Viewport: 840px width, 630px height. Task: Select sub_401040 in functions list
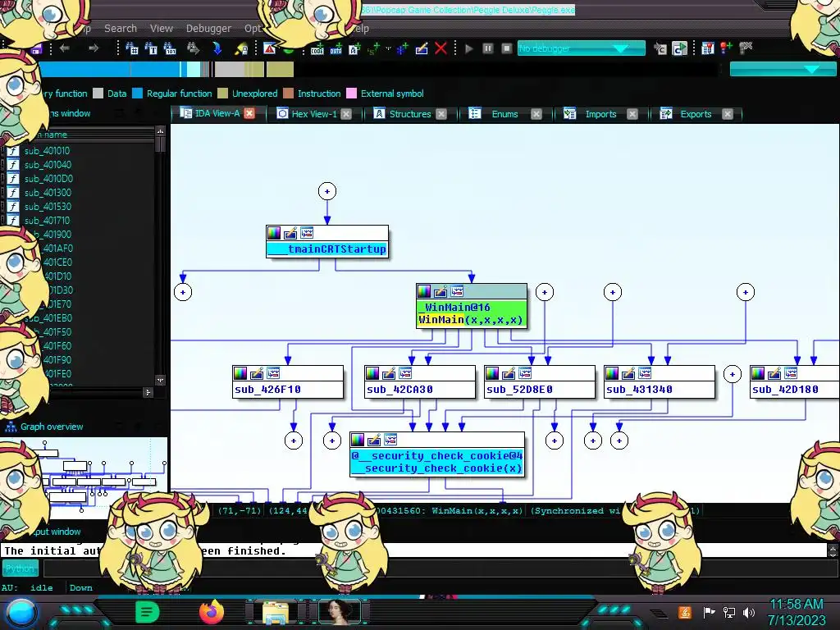coord(48,165)
